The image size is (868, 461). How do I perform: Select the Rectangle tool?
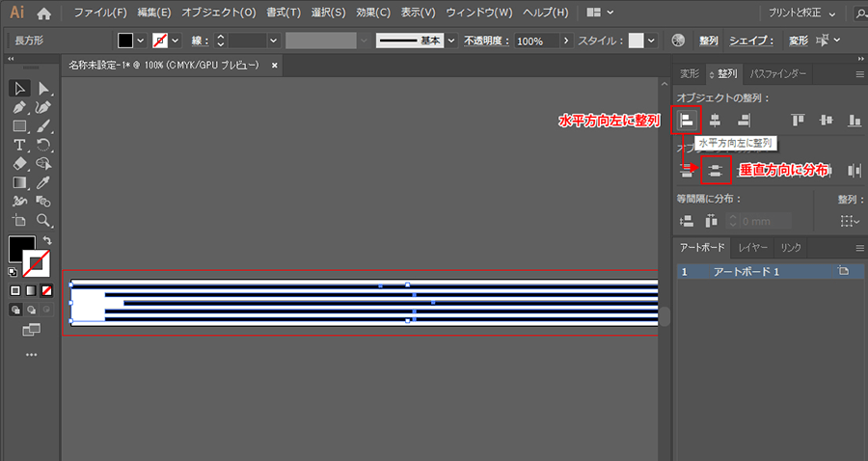point(19,126)
